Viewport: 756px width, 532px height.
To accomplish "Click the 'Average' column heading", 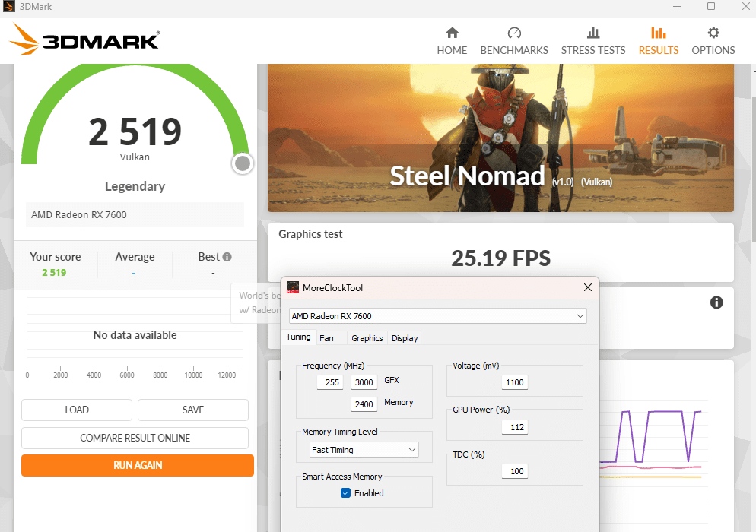I will click(135, 257).
